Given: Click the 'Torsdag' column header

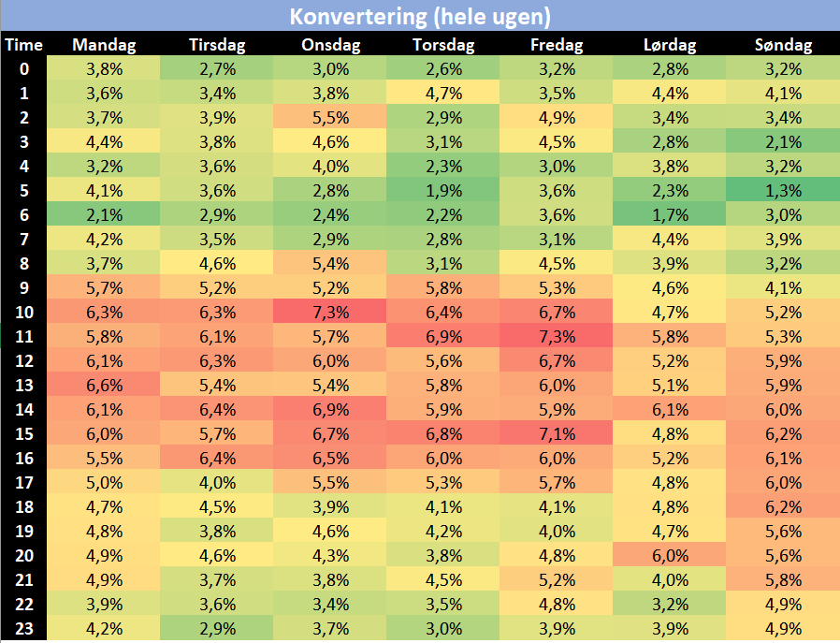Looking at the screenshot, I should (x=443, y=44).
